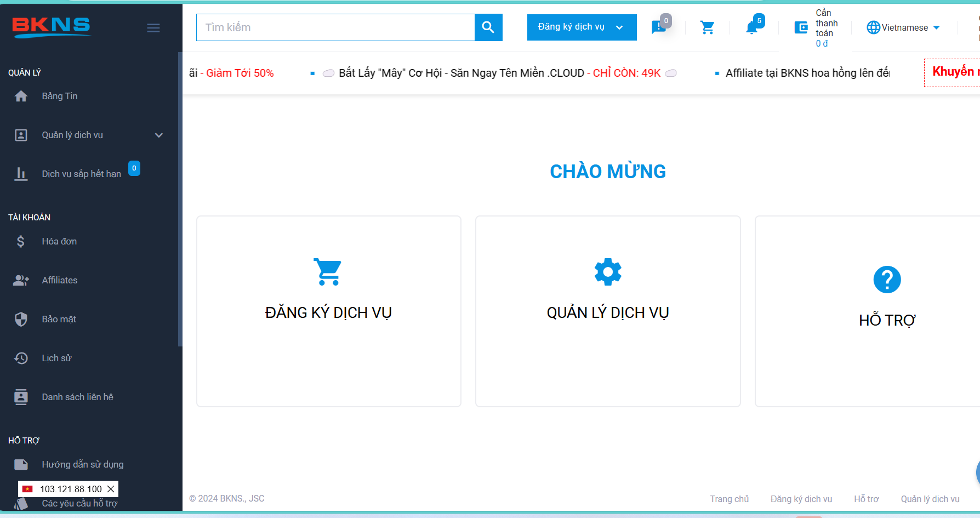Click the .CLOUD domain promo ticker text
The width and height of the screenshot is (980, 518).
pos(500,73)
